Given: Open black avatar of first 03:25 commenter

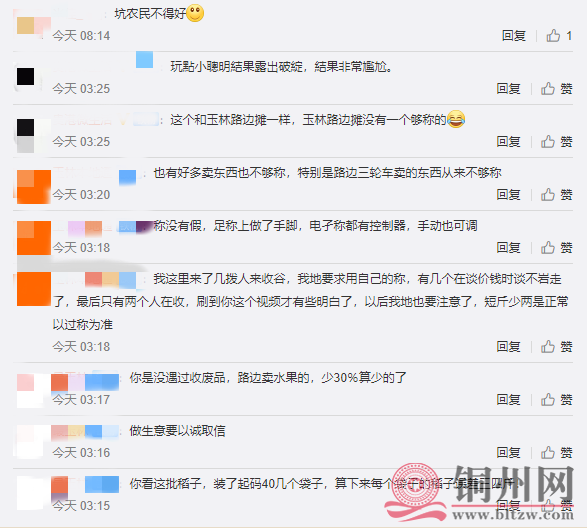Looking at the screenshot, I should [25, 77].
